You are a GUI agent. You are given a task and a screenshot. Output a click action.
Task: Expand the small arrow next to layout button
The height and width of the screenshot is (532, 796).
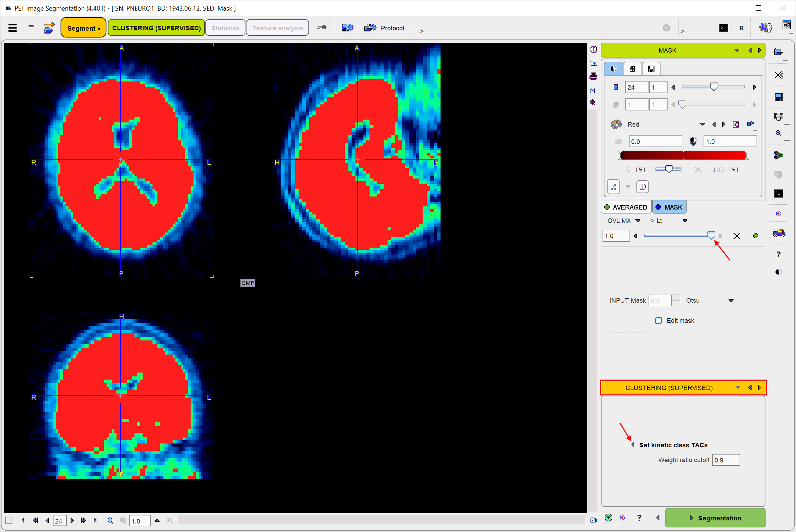point(628,187)
